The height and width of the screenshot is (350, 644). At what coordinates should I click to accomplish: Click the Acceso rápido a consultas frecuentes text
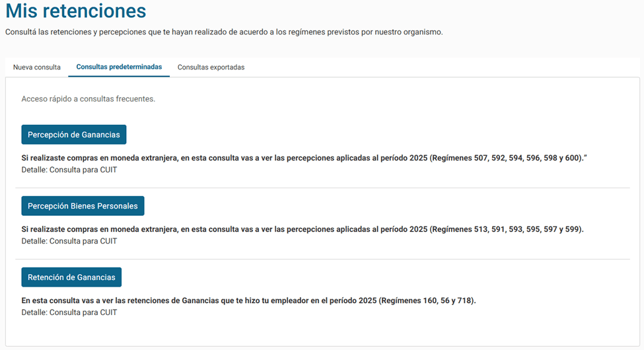click(89, 99)
